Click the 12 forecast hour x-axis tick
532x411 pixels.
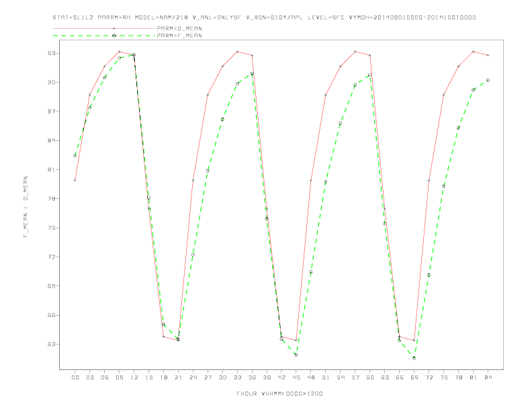[x=134, y=377]
